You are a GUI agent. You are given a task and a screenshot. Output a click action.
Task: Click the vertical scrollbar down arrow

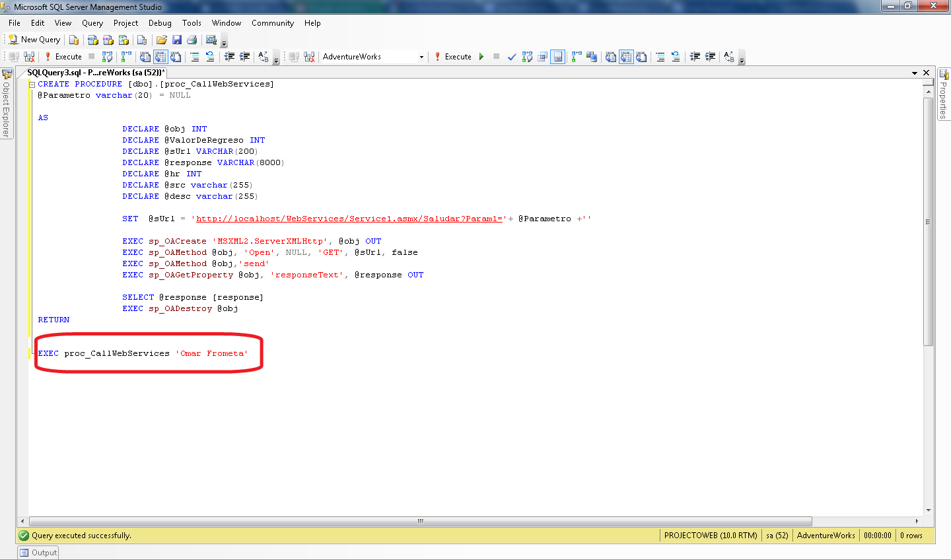pos(929,510)
